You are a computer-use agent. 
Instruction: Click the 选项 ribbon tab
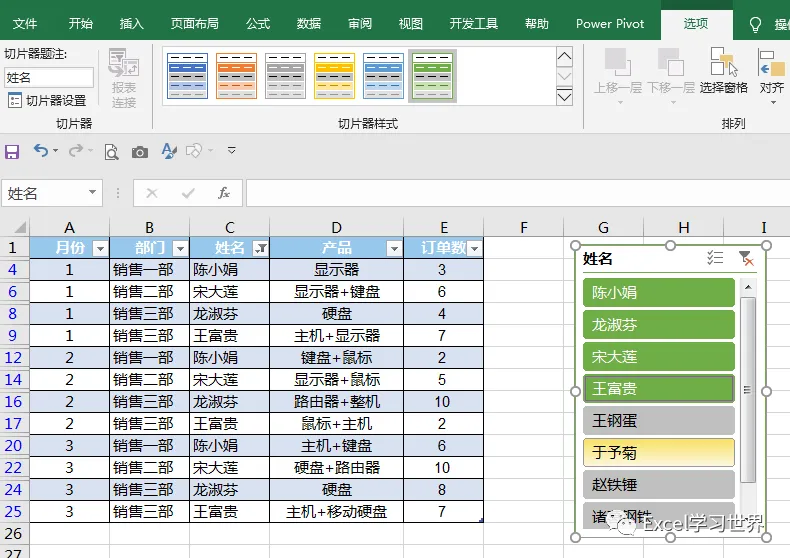click(696, 24)
